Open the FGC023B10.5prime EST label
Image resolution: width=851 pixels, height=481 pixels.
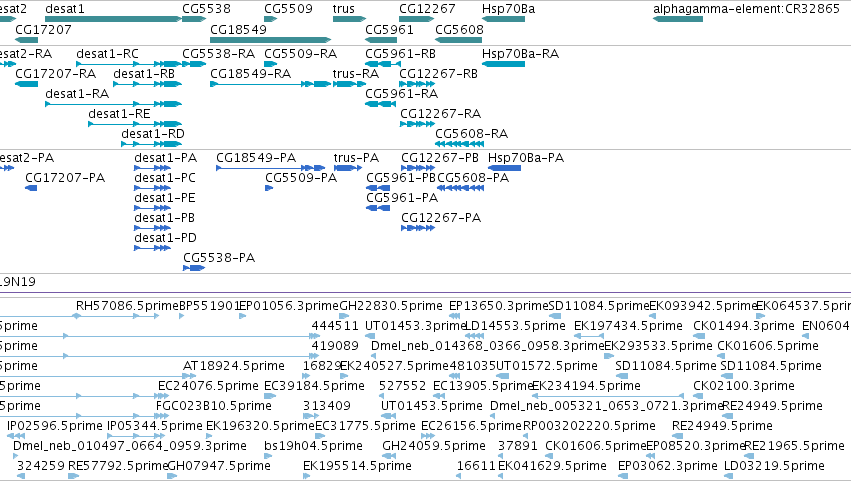(214, 407)
